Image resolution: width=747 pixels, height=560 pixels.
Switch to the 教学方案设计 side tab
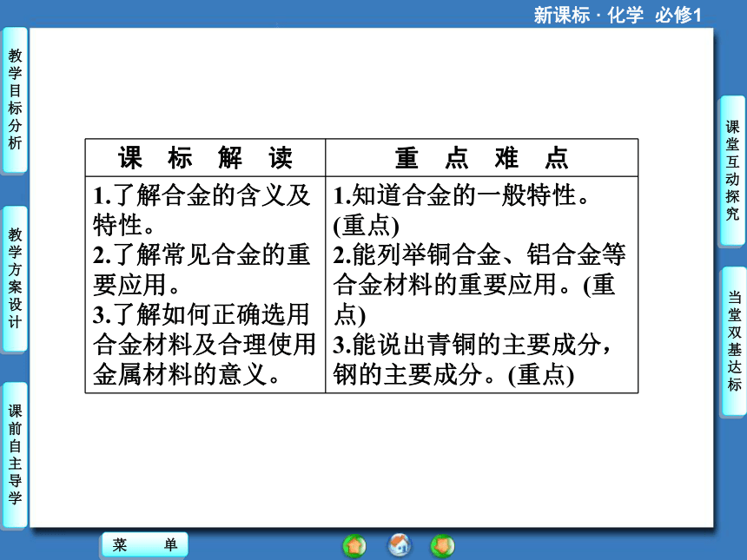pyautogui.click(x=15, y=279)
